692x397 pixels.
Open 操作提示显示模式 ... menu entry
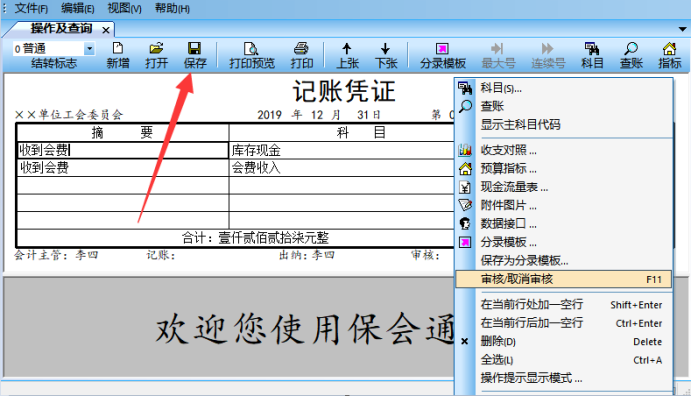(x=564, y=378)
